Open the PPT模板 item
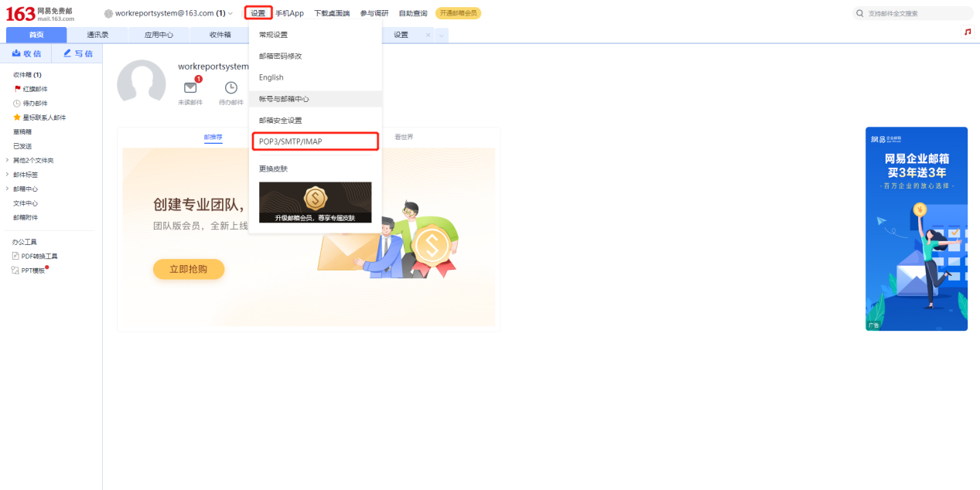Viewport: 980px width, 490px height. point(29,271)
